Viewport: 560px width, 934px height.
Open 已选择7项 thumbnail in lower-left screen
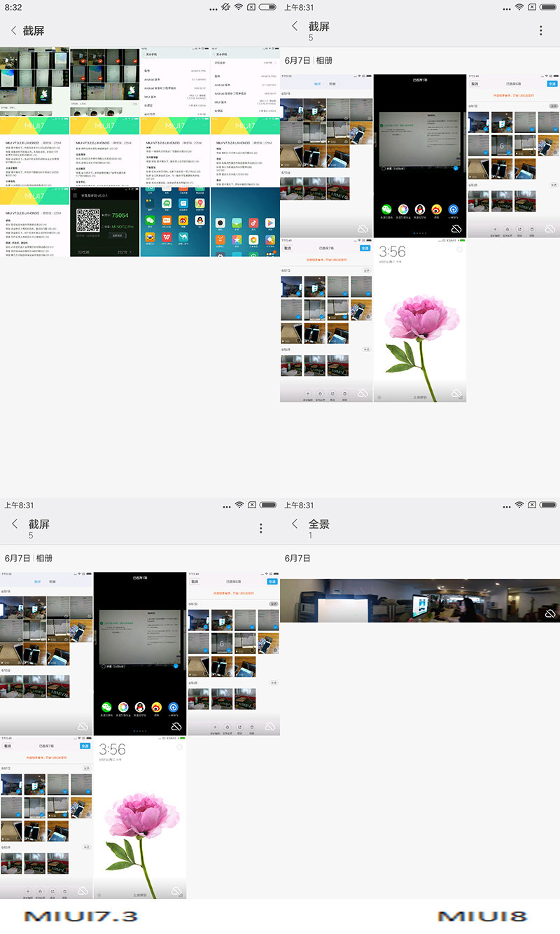(x=46, y=817)
